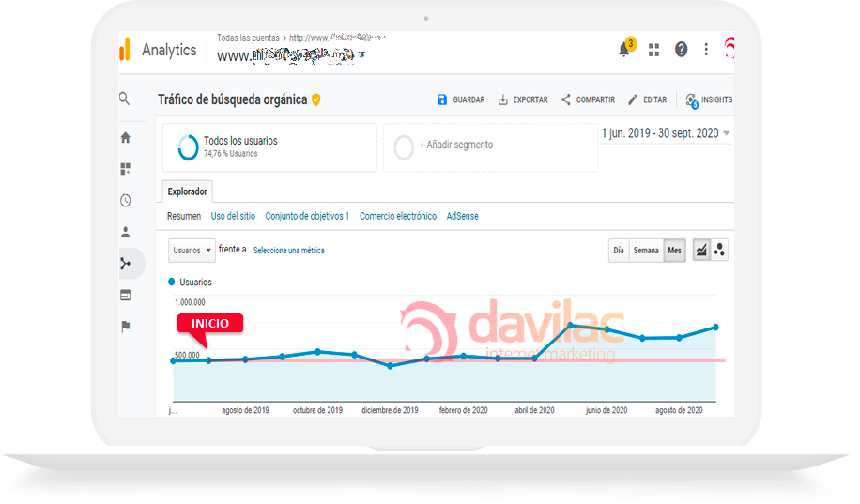Click the account user avatar
Viewport: 860px width, 504px height.
729,48
